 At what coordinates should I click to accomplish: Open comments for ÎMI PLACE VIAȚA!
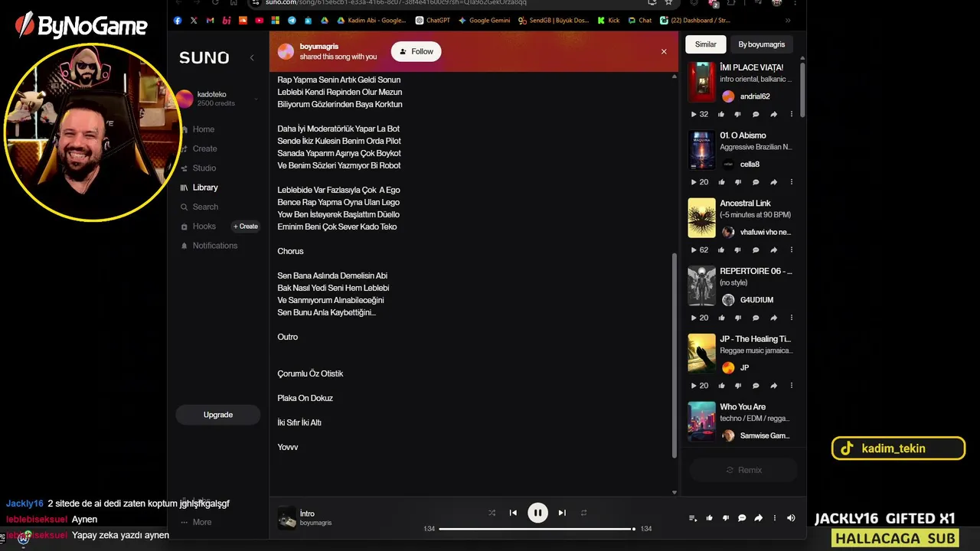click(x=756, y=114)
